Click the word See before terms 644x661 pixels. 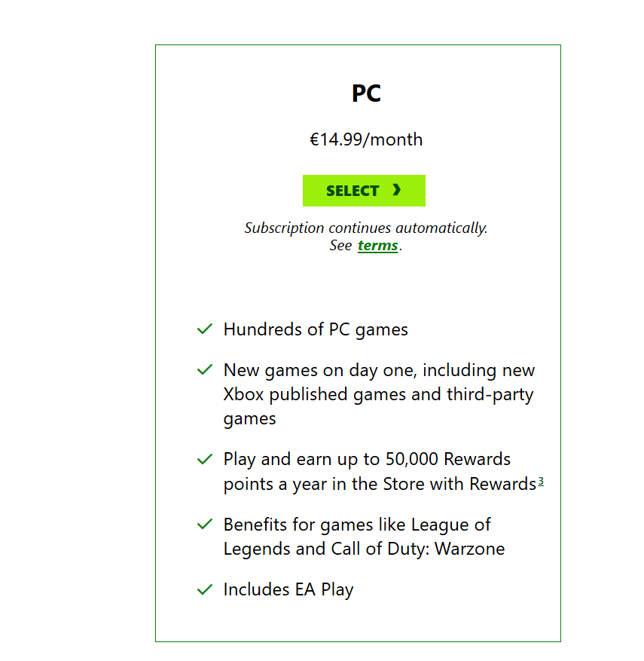(340, 246)
